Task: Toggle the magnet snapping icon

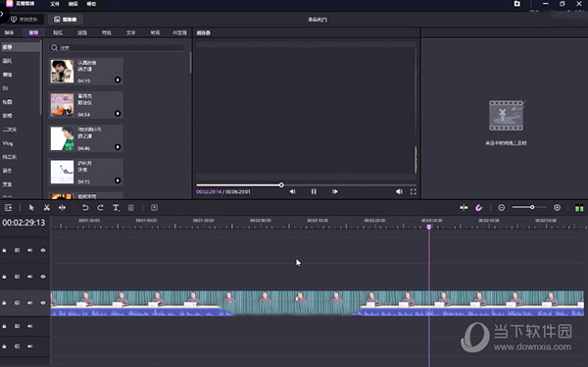Action: tap(479, 208)
